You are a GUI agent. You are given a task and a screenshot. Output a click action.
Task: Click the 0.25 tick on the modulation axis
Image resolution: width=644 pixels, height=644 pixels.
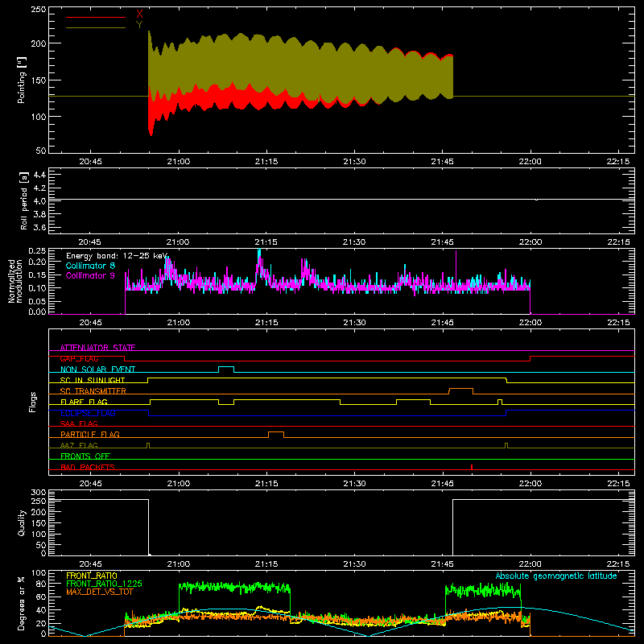pos(37,251)
